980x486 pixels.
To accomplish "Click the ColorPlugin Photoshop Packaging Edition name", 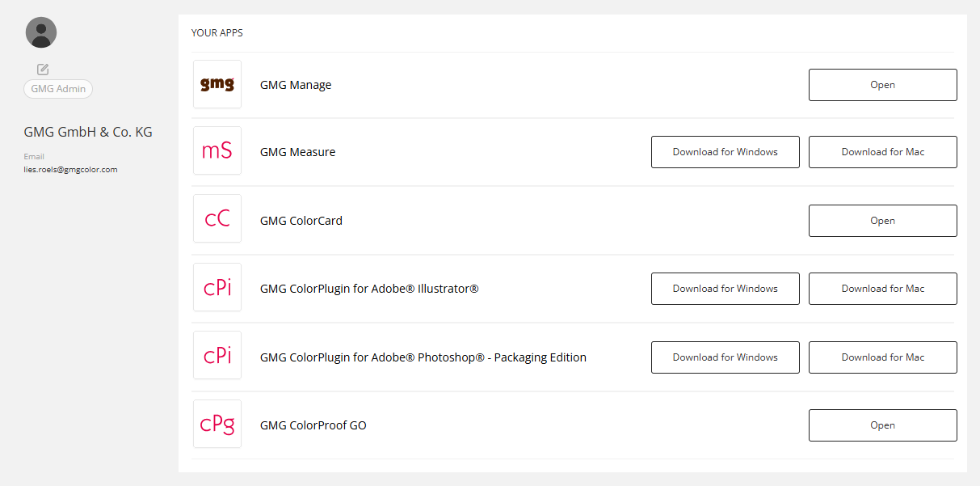I will point(423,357).
